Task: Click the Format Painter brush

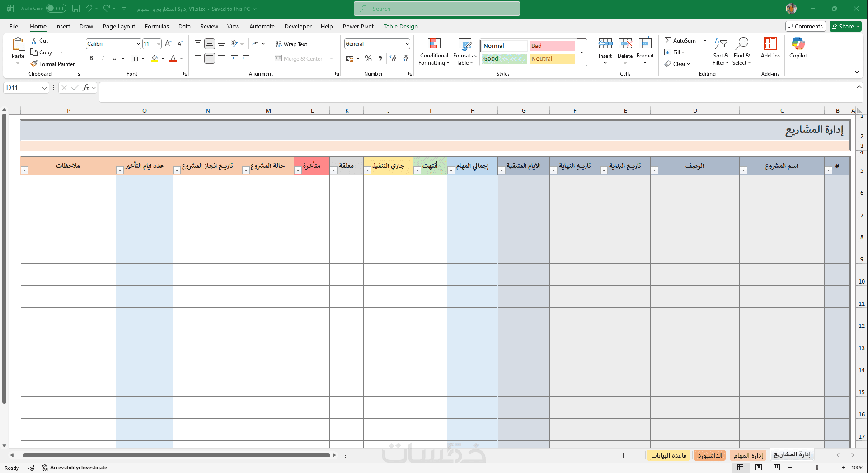Action: pos(34,64)
